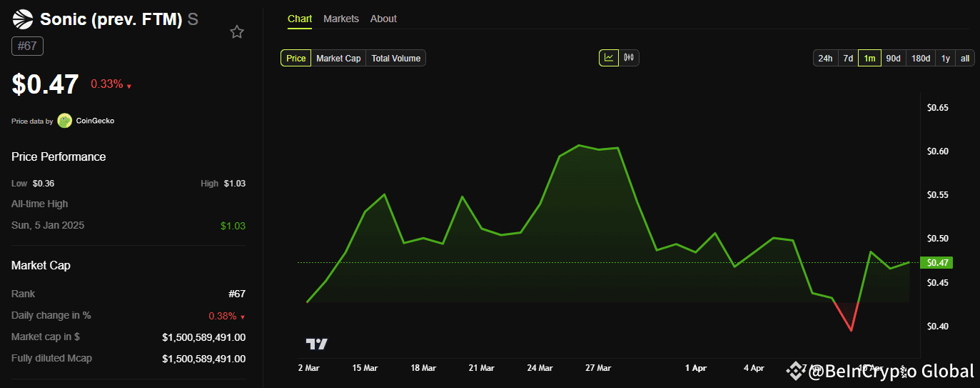Image resolution: width=980 pixels, height=388 pixels.
Task: Open the Markets tab
Action: 341,19
